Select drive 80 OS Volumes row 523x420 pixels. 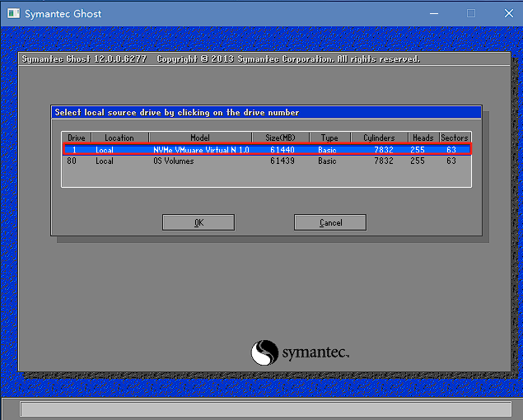coord(268,161)
